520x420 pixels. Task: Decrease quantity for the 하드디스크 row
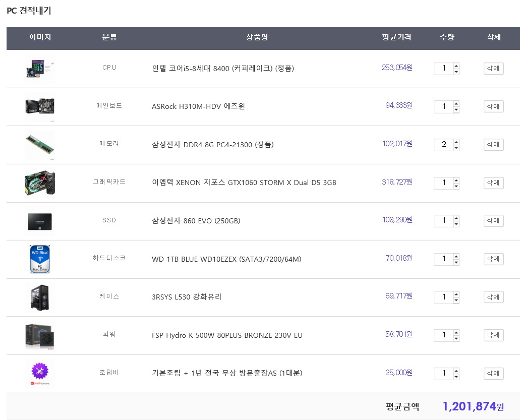456,262
